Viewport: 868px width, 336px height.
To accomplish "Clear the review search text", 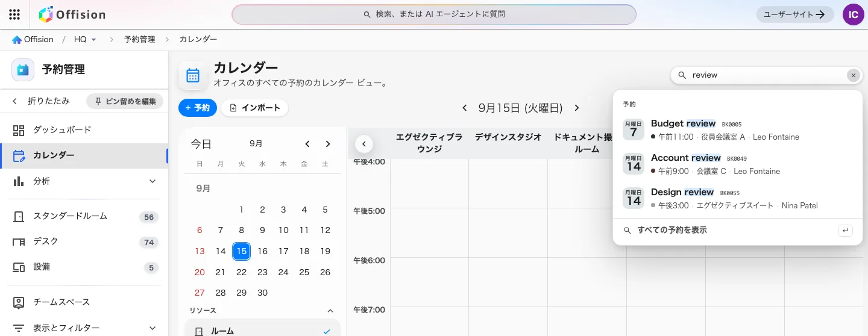I will [x=853, y=75].
